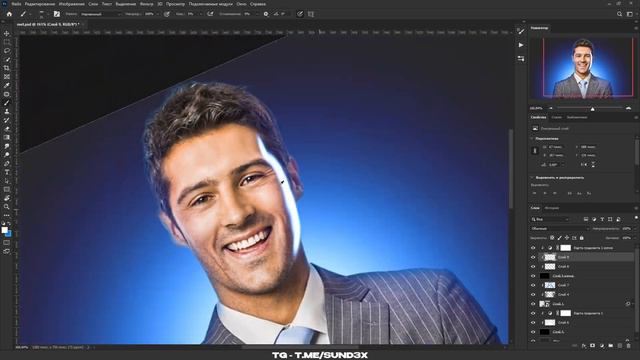Viewport: 640px width, 360px height.
Task: Toggle the layer filter switch in Layers panel
Action: 636,218
